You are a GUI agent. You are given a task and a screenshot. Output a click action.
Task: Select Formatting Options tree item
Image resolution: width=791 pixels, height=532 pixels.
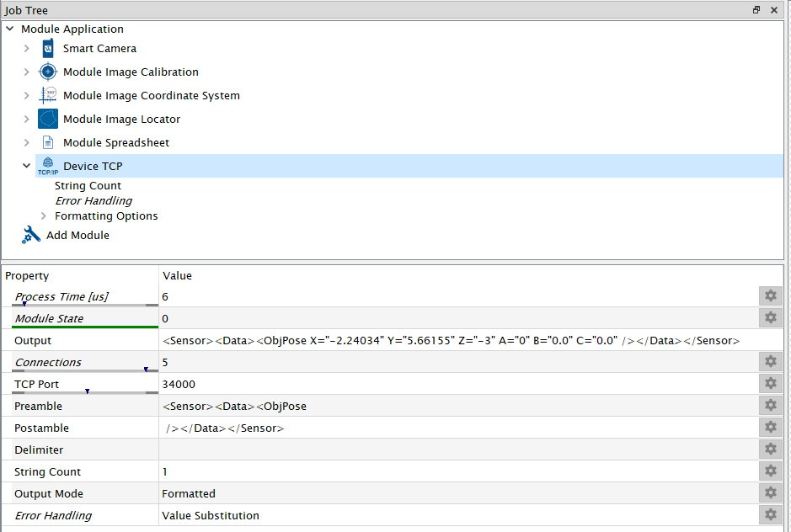pos(106,215)
